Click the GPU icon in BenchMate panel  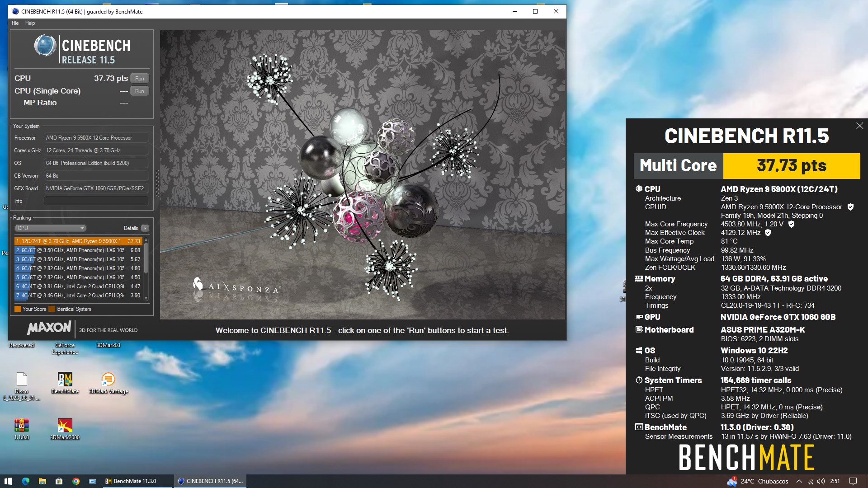pos(639,317)
